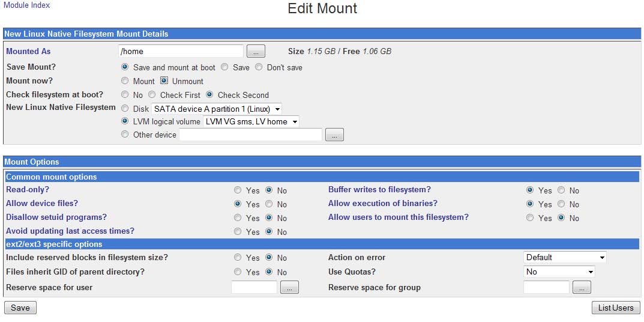Viewport: 644px width, 322px height.
Task: Click the Save button
Action: (20, 308)
